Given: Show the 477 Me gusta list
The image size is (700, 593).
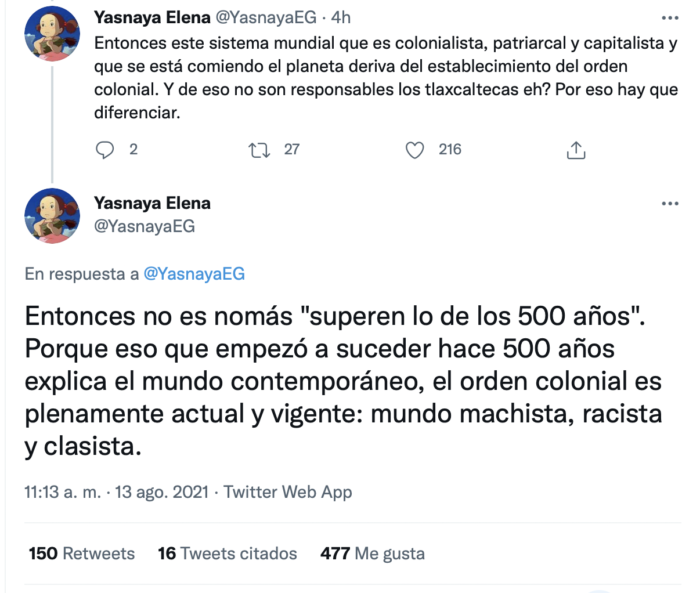Looking at the screenshot, I should coord(372,553).
